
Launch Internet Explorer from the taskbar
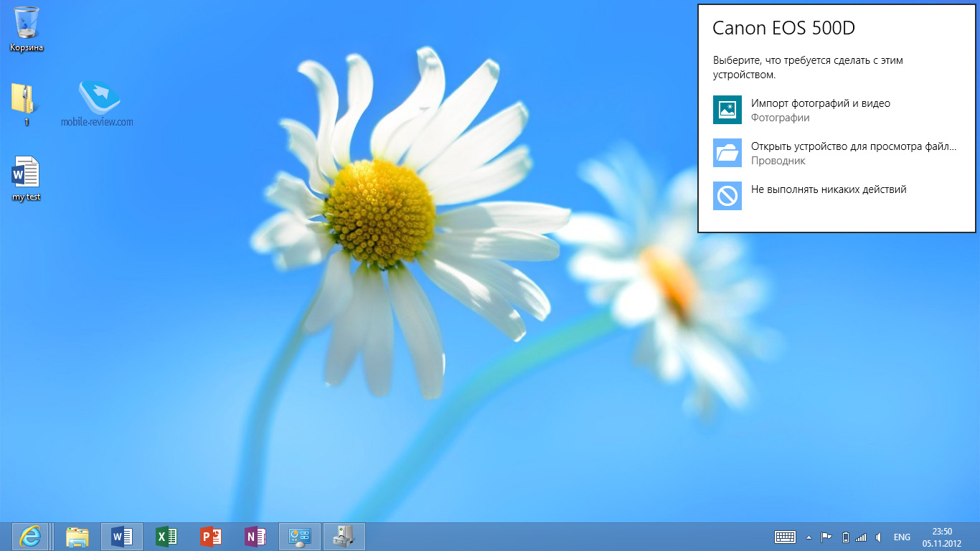click(x=30, y=537)
